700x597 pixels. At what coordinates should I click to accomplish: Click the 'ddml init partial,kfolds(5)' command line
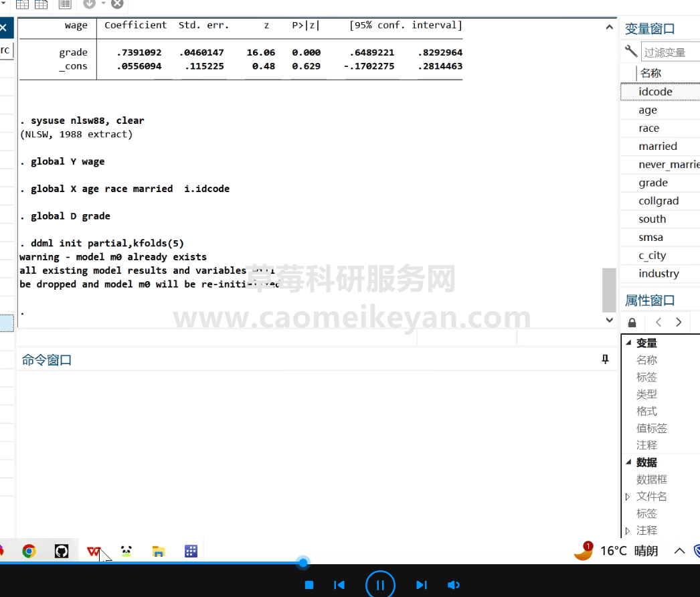107,244
